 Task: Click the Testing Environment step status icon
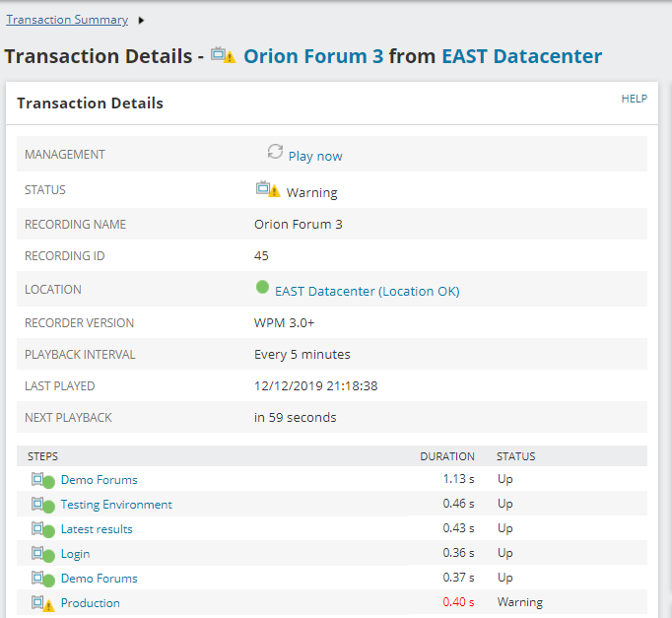coord(42,506)
